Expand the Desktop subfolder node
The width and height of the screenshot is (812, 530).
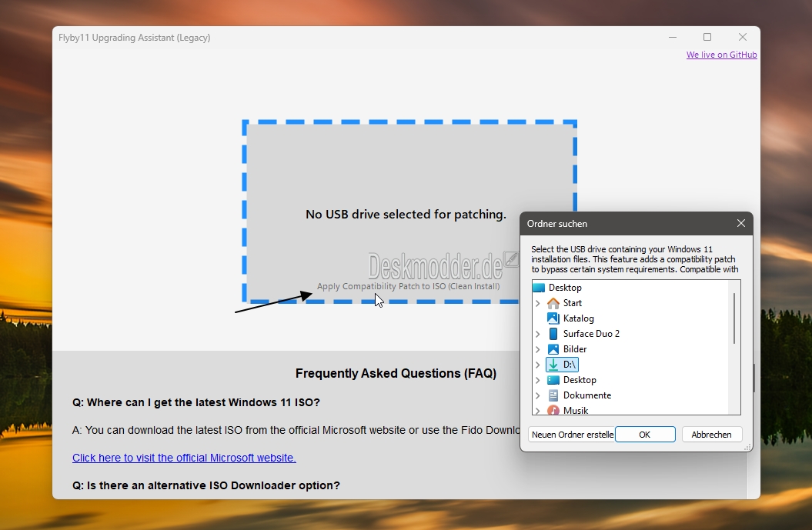pyautogui.click(x=537, y=380)
